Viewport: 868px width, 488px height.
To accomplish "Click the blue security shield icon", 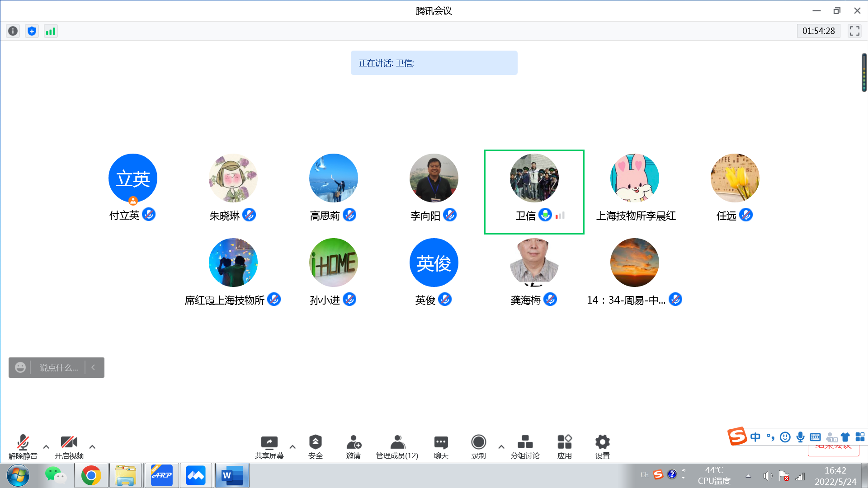I will pyautogui.click(x=32, y=31).
